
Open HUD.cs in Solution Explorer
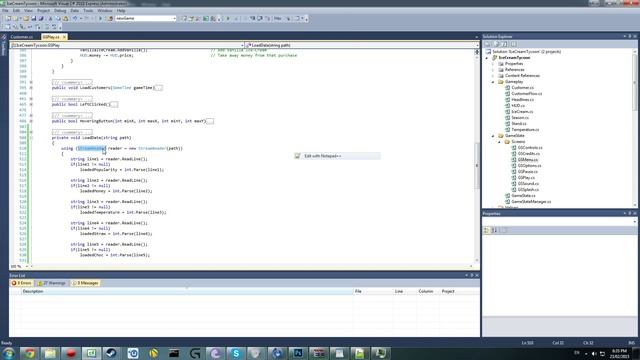[518, 106]
